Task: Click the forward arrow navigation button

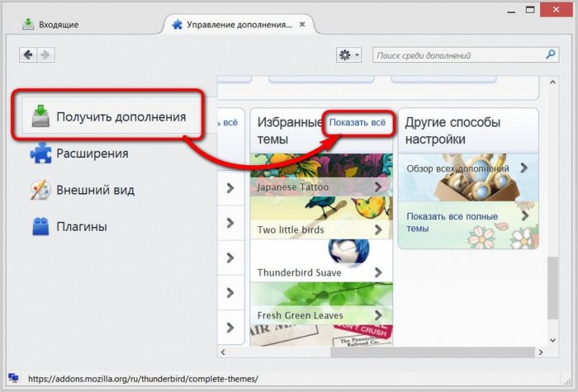Action: [45, 54]
